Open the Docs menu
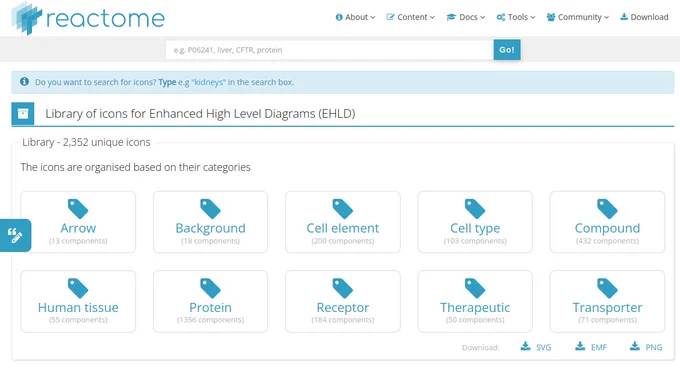 [x=466, y=17]
